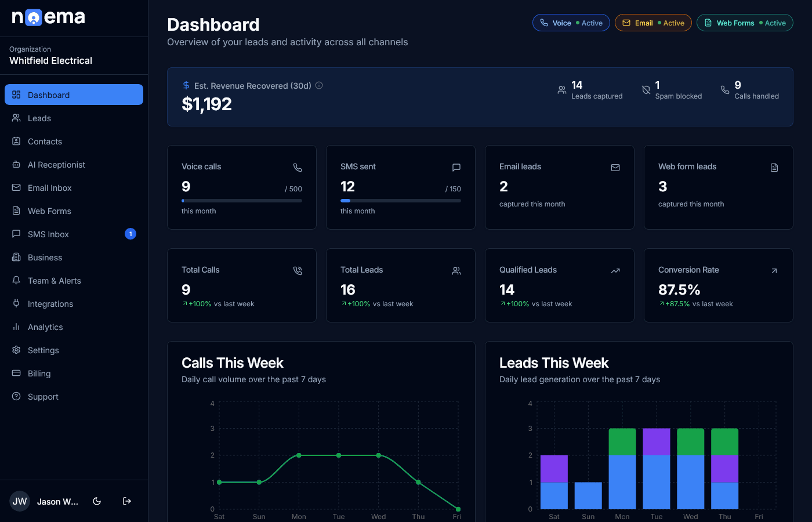This screenshot has width=812, height=522.
Task: Click envelope icon in Email leads card
Action: coord(615,168)
